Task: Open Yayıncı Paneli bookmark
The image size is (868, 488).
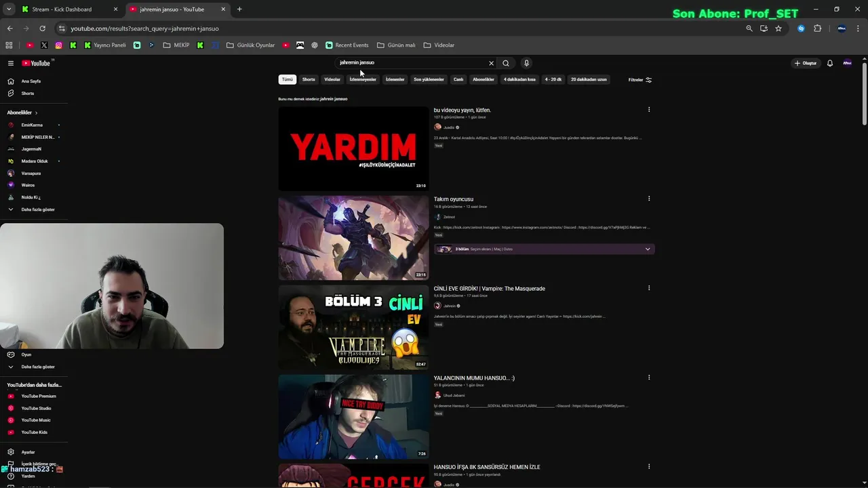Action: click(x=105, y=45)
